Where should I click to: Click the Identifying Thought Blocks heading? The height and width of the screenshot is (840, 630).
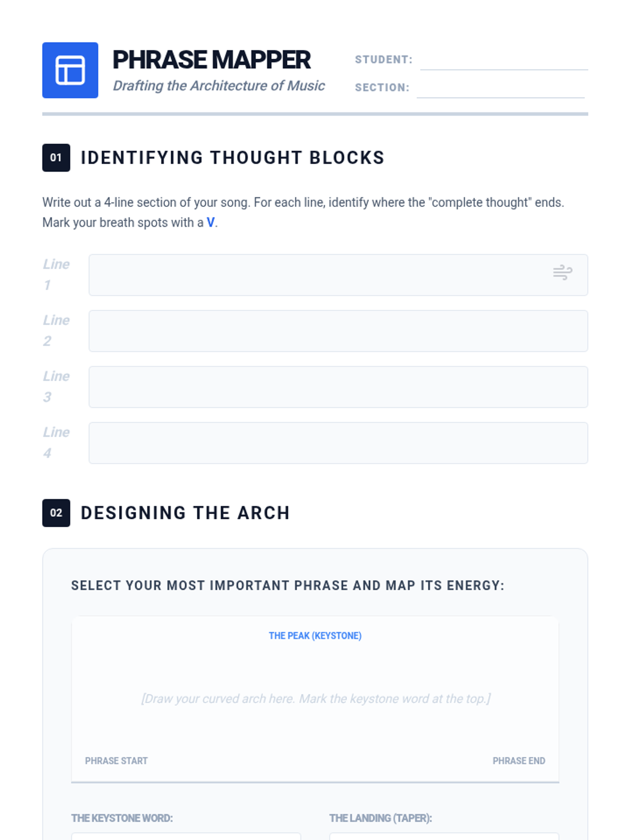click(232, 157)
